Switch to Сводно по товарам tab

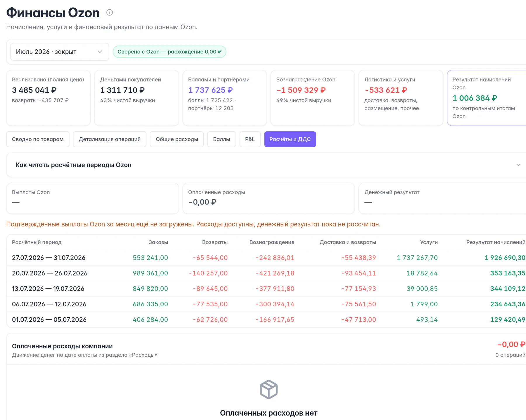coord(38,139)
